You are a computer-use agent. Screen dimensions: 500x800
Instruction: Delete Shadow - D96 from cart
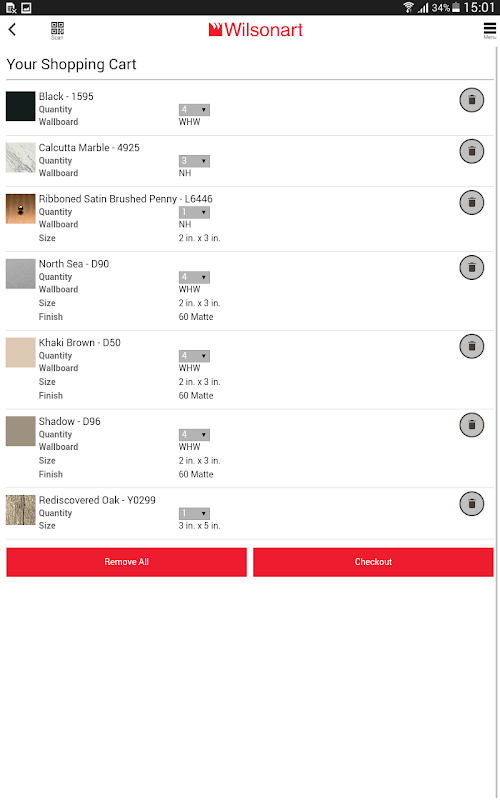point(472,425)
